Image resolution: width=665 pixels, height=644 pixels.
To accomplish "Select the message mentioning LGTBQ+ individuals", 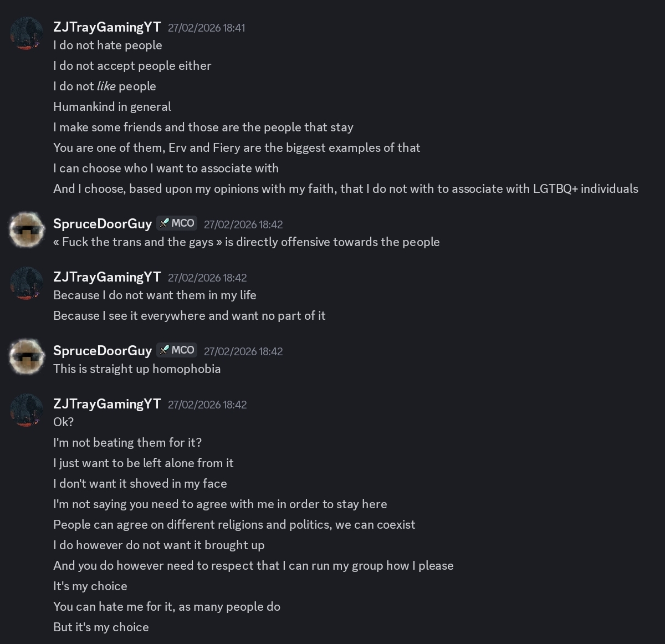I will (x=345, y=188).
